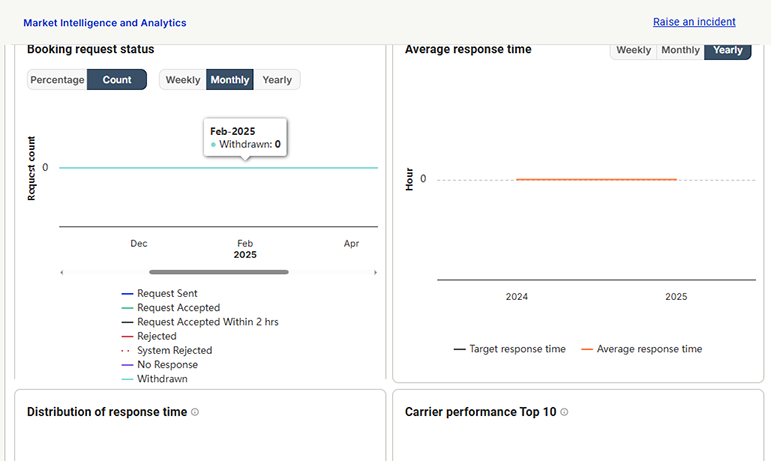Click the Raise an incident link

[694, 22]
